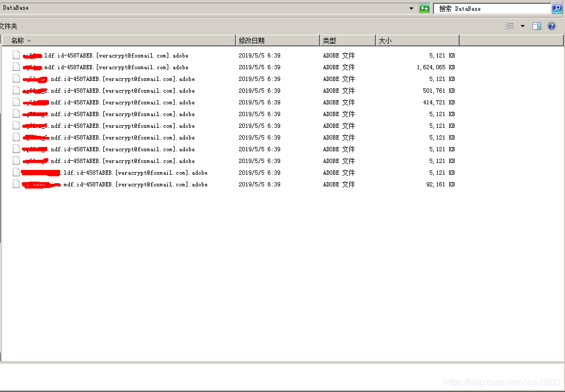This screenshot has width=565, height=392.
Task: Sort by the 修改日期 column header
Action: click(277, 40)
